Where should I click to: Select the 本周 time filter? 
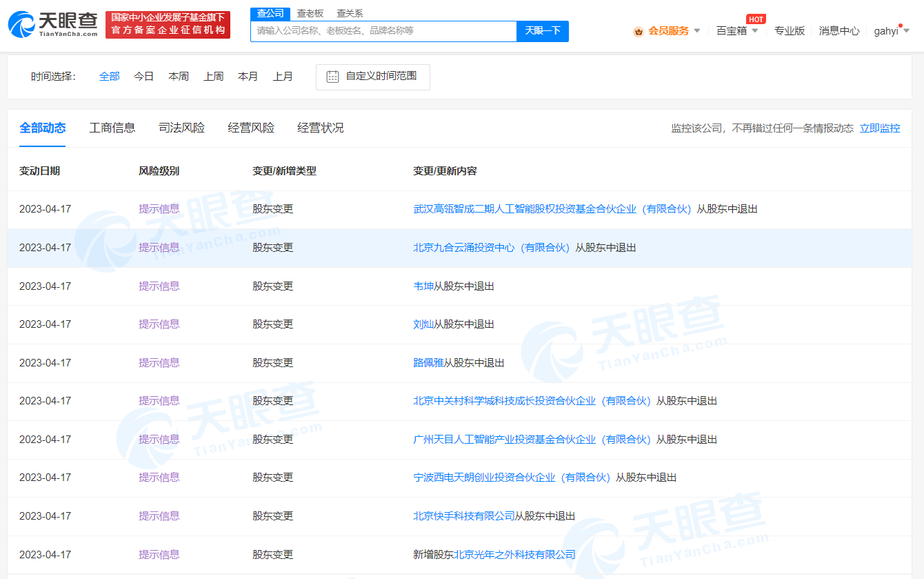click(179, 77)
